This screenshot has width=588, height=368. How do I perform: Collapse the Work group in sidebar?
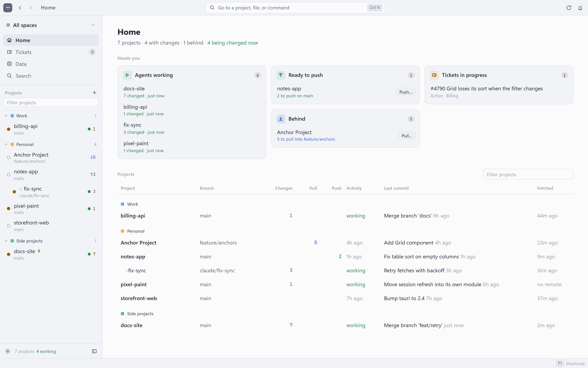(6, 116)
